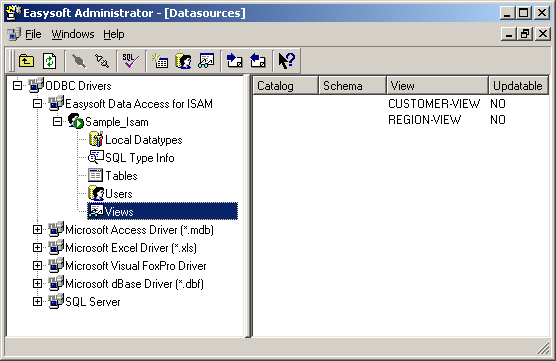The width and height of the screenshot is (556, 361).
Task: Click the ODBC Drivers computer icon
Action: pyautogui.click(x=36, y=85)
